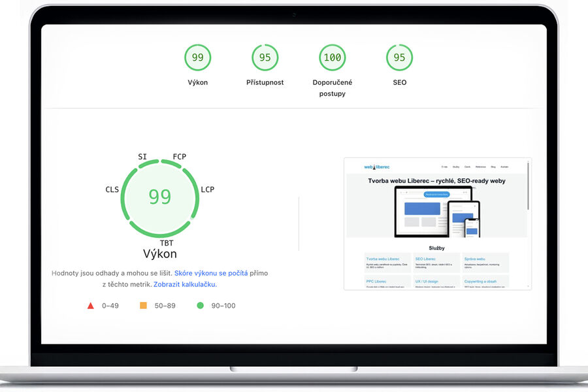Open the Kontakt menu item in the preview
Image resolution: width=588 pixels, height=392 pixels.
[504, 167]
